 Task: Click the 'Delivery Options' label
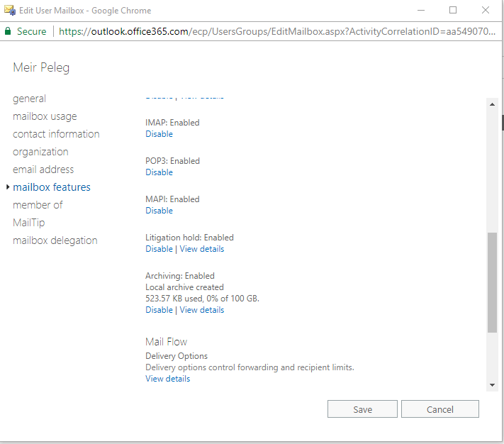tap(177, 356)
